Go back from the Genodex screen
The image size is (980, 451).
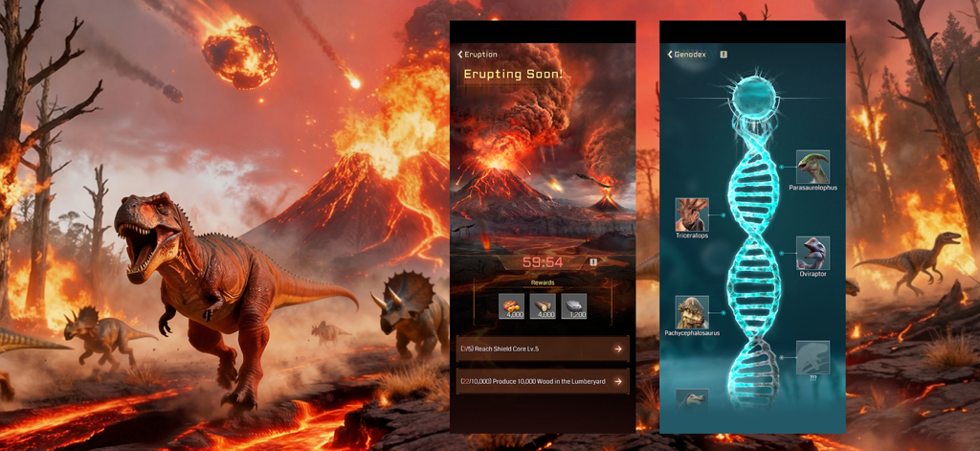point(670,55)
